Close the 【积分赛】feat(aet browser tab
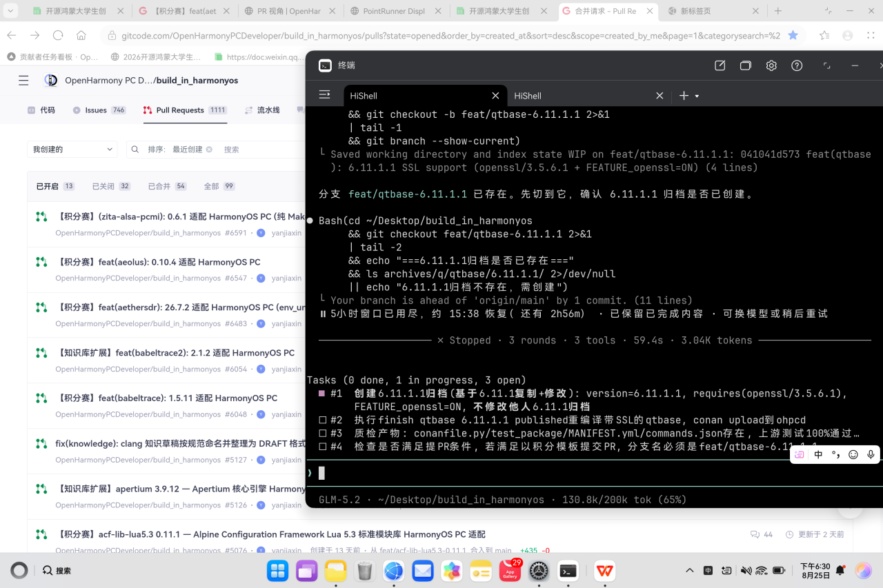 [226, 11]
